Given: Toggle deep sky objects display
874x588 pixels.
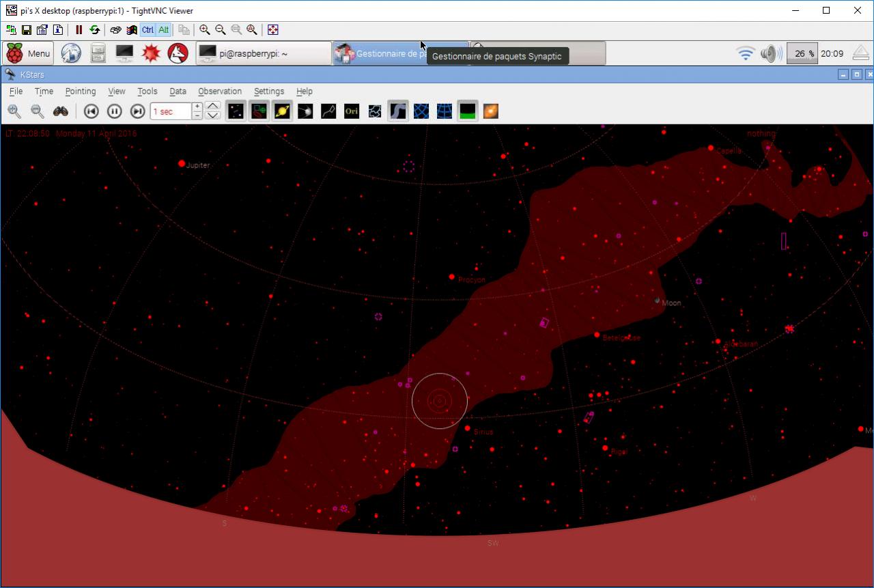Looking at the screenshot, I should pos(259,111).
